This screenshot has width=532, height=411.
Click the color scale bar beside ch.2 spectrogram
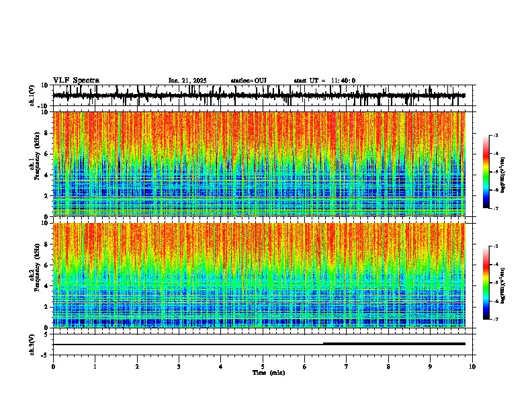click(x=486, y=283)
